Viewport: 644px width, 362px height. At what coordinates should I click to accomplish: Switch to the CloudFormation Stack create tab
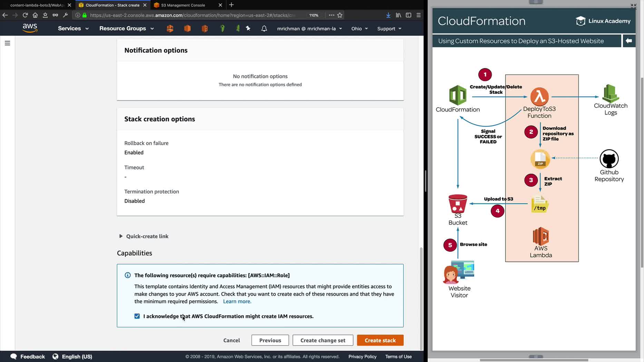(x=113, y=5)
